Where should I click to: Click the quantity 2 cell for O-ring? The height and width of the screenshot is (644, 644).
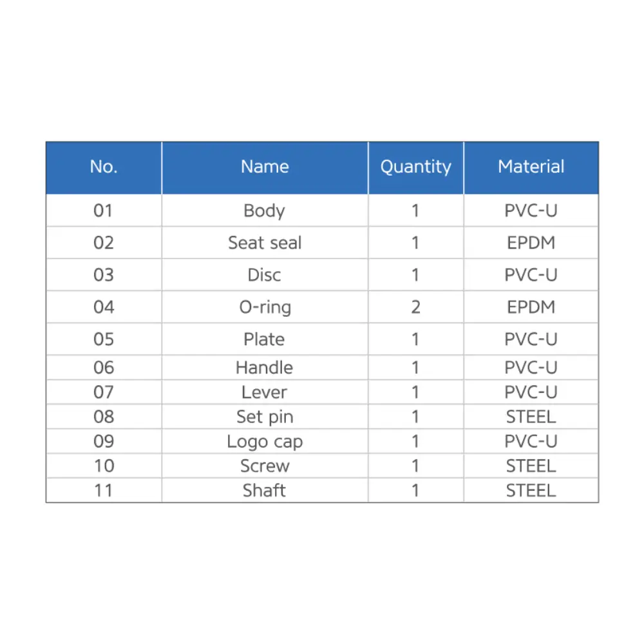tap(415, 307)
